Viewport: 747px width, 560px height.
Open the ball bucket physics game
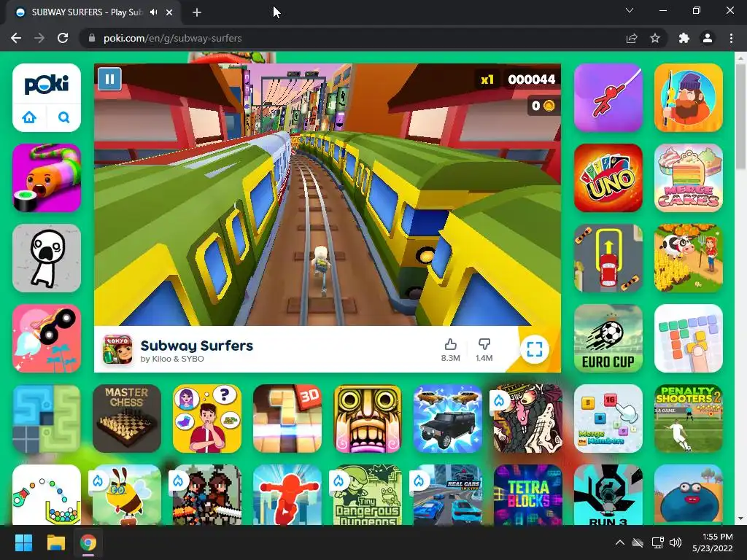coord(47,495)
